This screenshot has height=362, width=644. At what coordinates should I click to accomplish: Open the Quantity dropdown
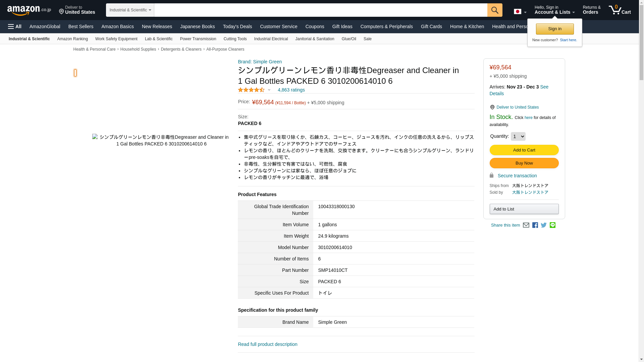[518, 136]
